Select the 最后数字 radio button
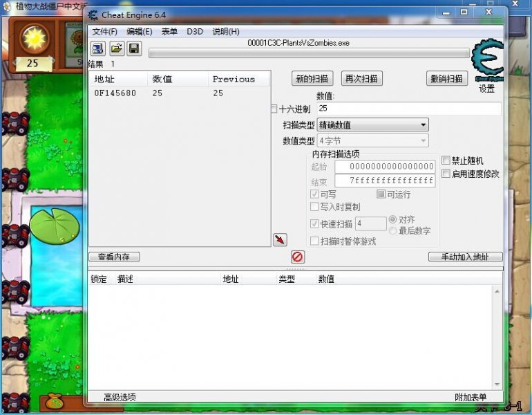 coord(392,231)
